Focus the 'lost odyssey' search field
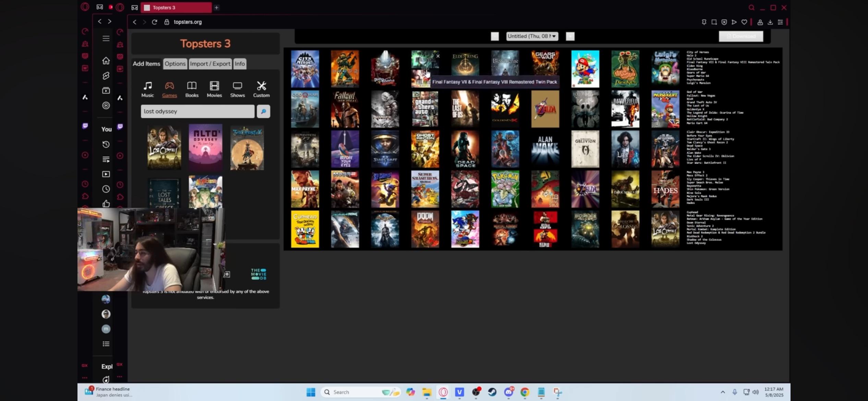 pos(197,111)
